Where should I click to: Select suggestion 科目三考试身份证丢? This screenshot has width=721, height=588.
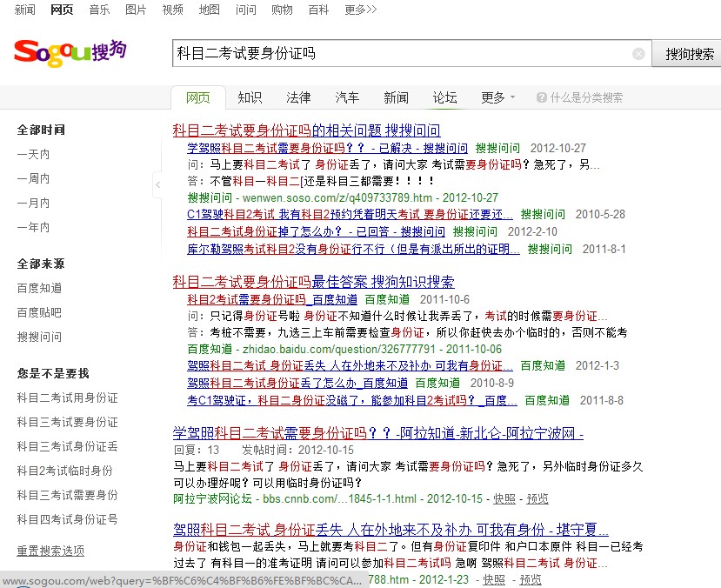[67, 446]
